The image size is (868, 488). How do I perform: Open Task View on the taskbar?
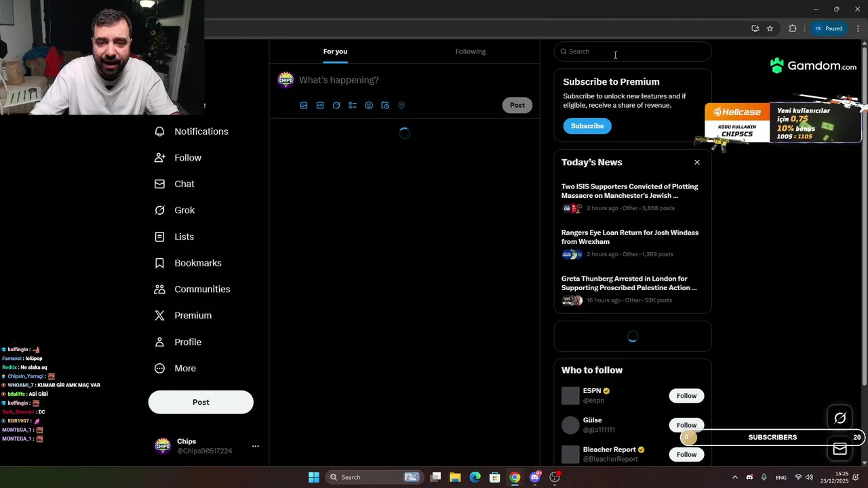tap(436, 477)
